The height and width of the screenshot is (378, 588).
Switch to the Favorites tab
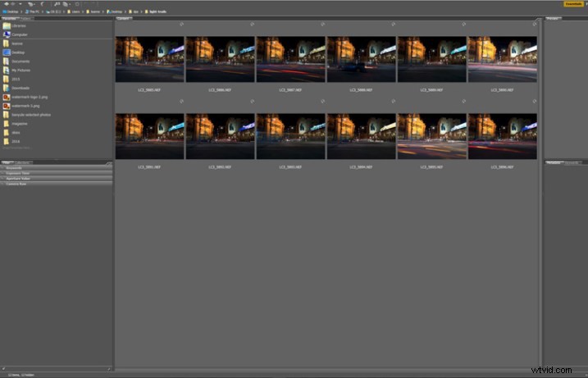click(10, 18)
